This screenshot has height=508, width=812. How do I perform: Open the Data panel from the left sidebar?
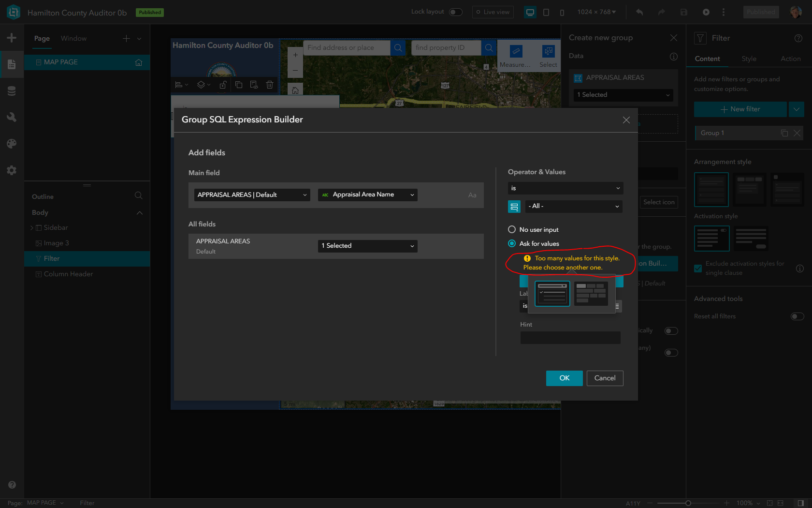pos(12,90)
